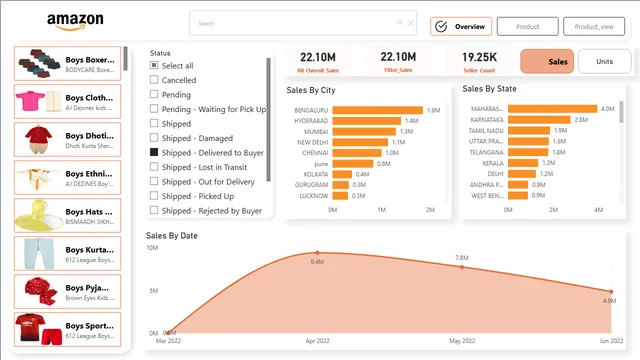
Task: Click the UTTAR PRA... state sales bar
Action: pyautogui.click(x=528, y=141)
